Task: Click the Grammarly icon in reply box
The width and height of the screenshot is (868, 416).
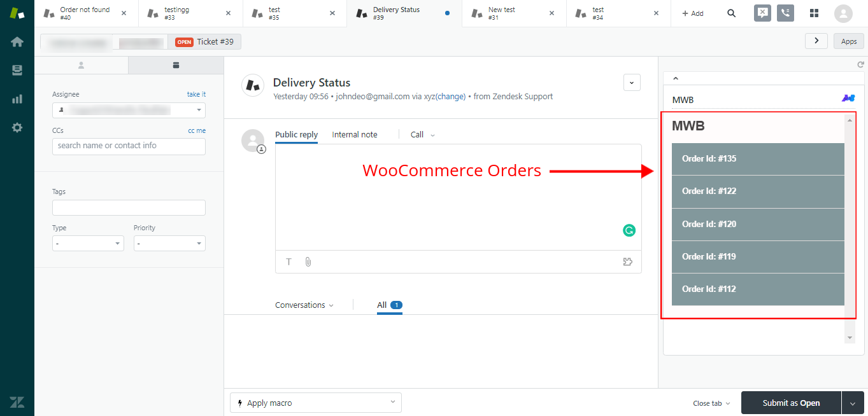Action: pyautogui.click(x=629, y=230)
